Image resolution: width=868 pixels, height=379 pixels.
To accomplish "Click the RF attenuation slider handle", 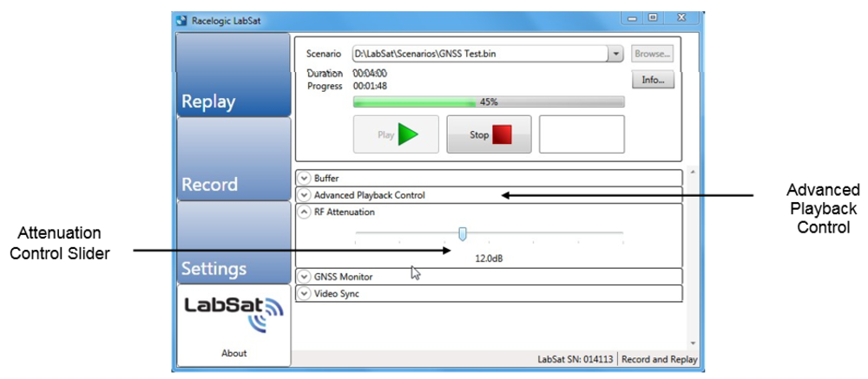I will pos(463,232).
